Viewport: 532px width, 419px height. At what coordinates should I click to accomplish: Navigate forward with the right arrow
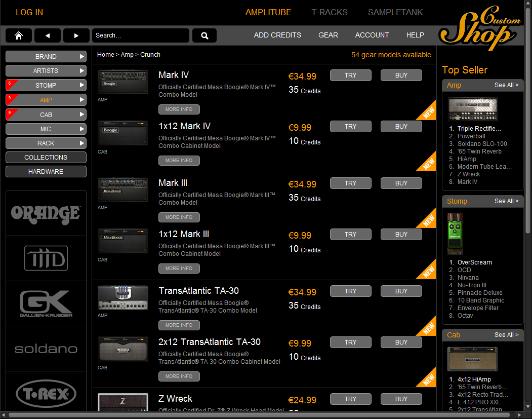click(x=76, y=35)
